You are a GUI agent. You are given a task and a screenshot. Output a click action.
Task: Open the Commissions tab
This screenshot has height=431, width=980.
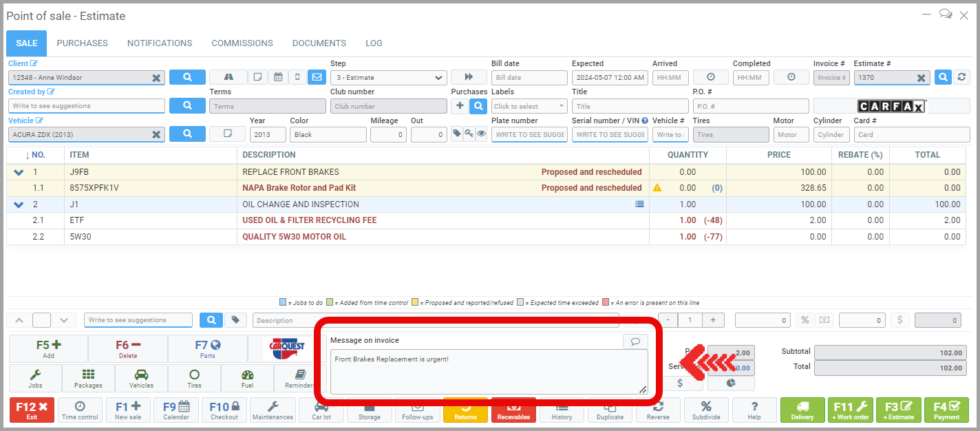(242, 43)
